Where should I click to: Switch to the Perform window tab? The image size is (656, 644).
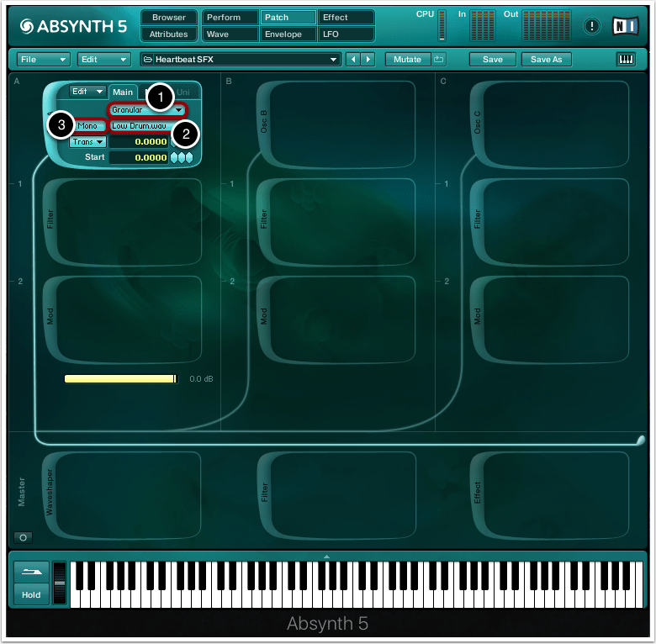click(x=230, y=18)
